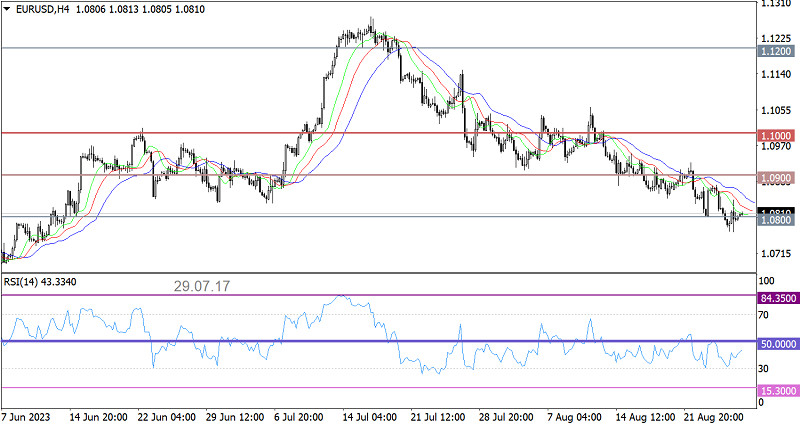
Task: Select the 1.0800 level price label
Action: point(777,220)
